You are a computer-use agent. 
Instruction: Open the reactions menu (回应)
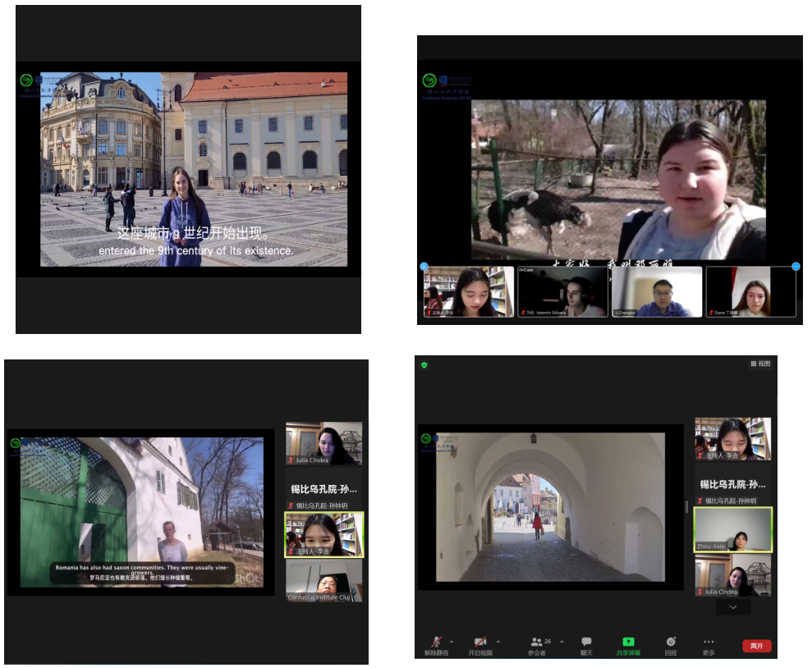[671, 642]
